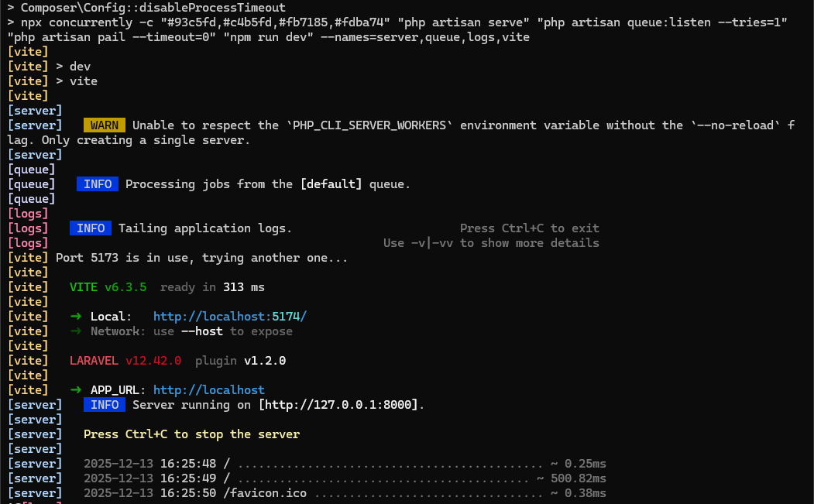This screenshot has height=504, width=814.
Task: Click the 16:25:49 request log with 500.82ms
Action: pyautogui.click(x=345, y=478)
